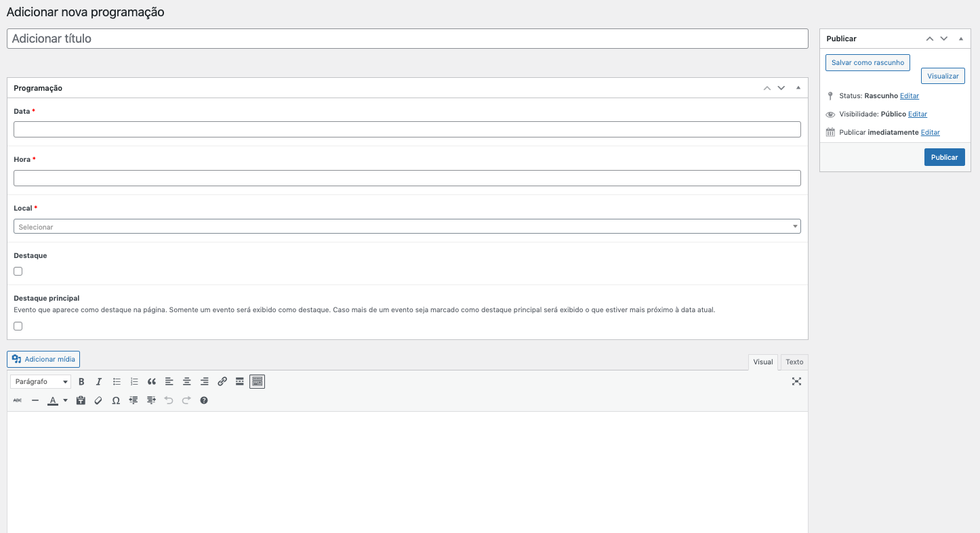This screenshot has width=980, height=533.
Task: Clear formatting with the eraser icon
Action: (x=98, y=401)
